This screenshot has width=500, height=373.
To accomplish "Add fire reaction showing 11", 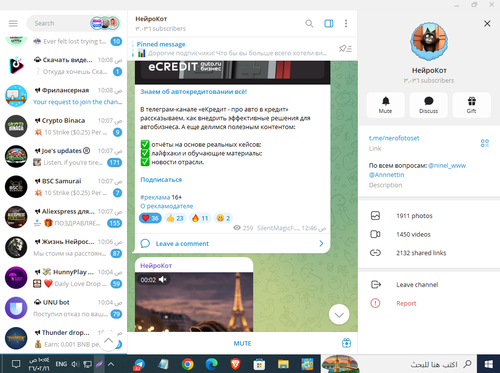I will [200, 218].
